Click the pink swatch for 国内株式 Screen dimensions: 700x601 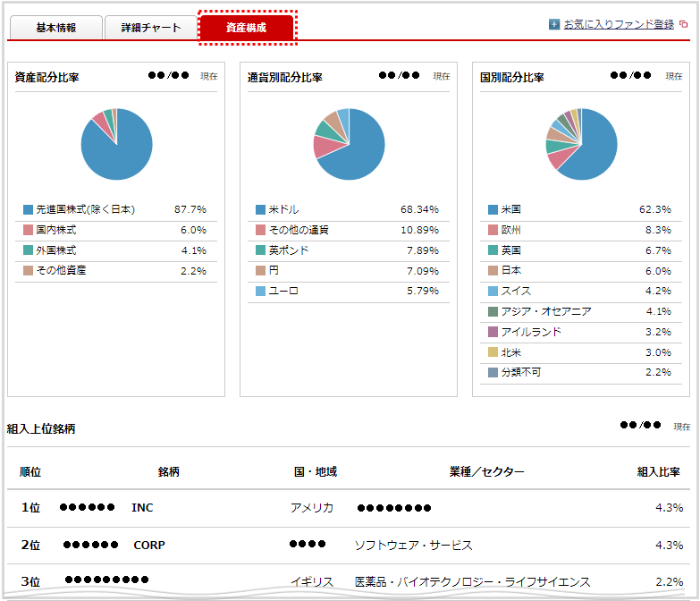[x=28, y=230]
